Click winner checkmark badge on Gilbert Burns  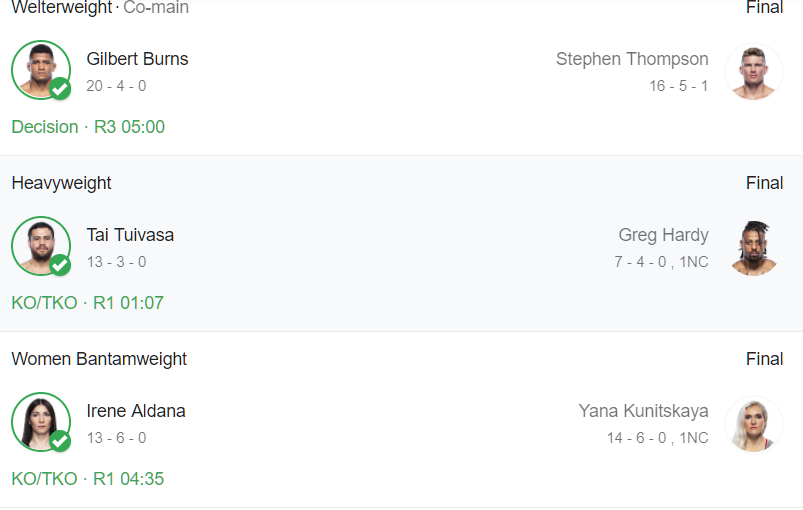point(60,89)
